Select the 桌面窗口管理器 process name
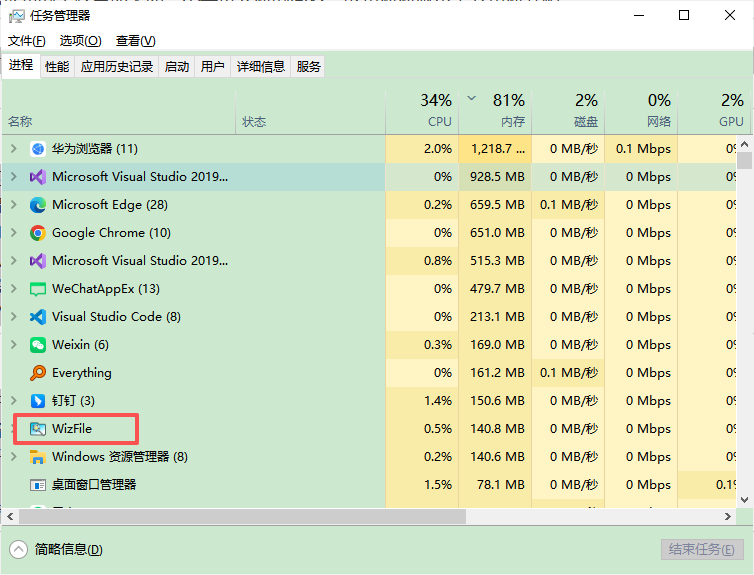Image resolution: width=754 pixels, height=575 pixels. point(94,485)
